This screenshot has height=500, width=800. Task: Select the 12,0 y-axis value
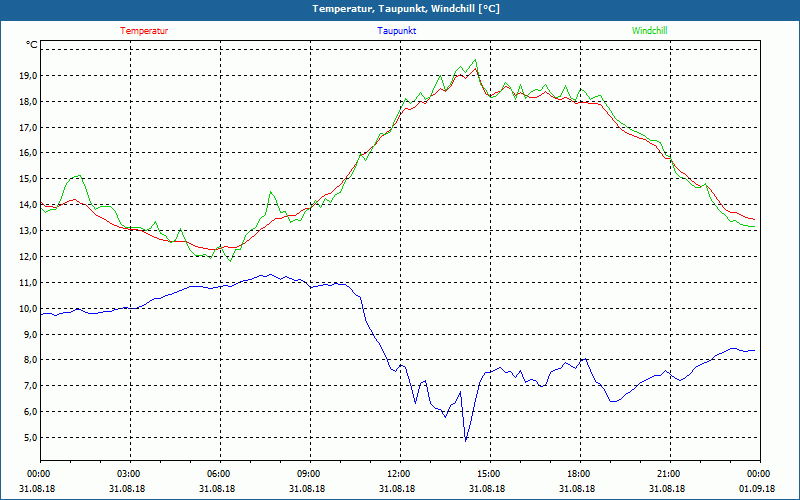tap(28, 257)
